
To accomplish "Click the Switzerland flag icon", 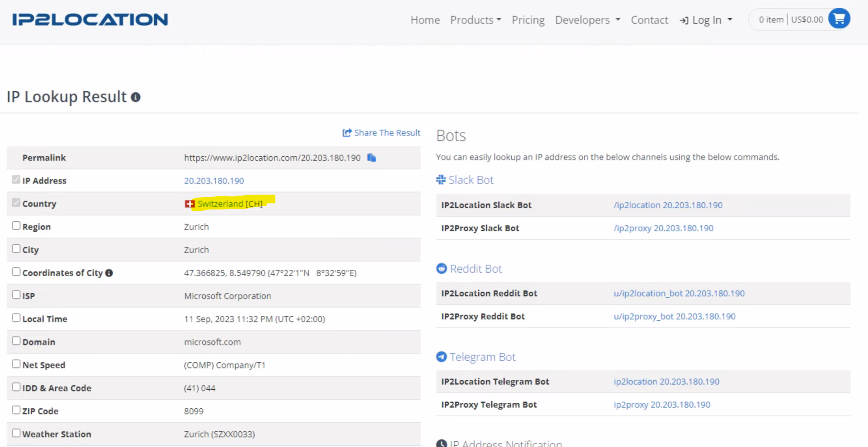I will pyautogui.click(x=189, y=204).
